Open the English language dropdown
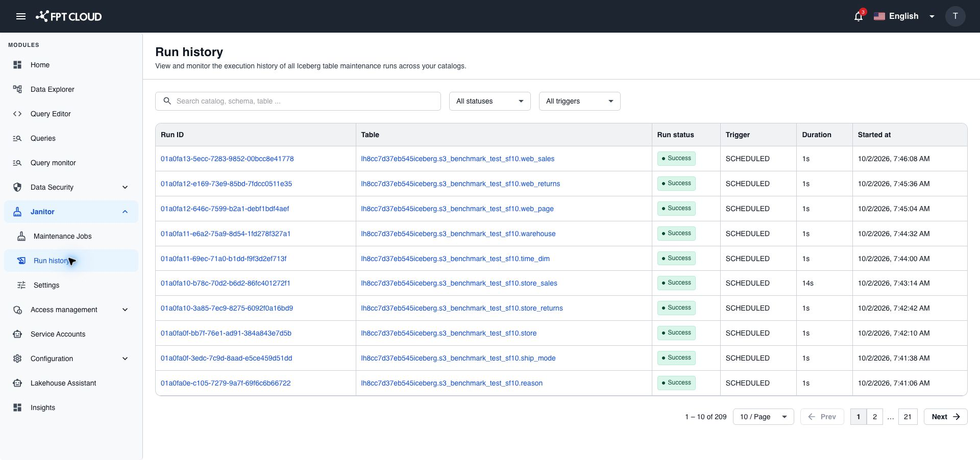 [904, 16]
